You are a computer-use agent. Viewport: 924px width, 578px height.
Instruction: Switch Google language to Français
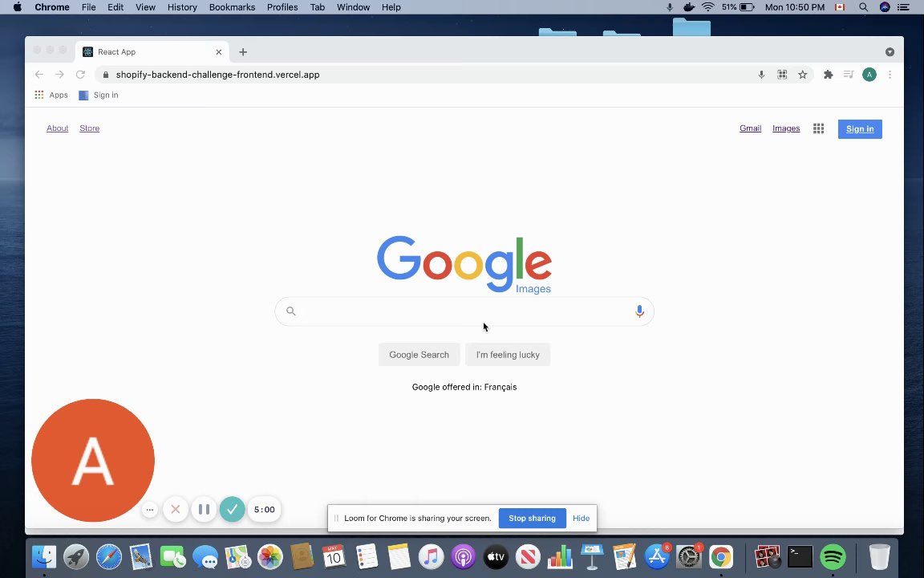(x=500, y=387)
